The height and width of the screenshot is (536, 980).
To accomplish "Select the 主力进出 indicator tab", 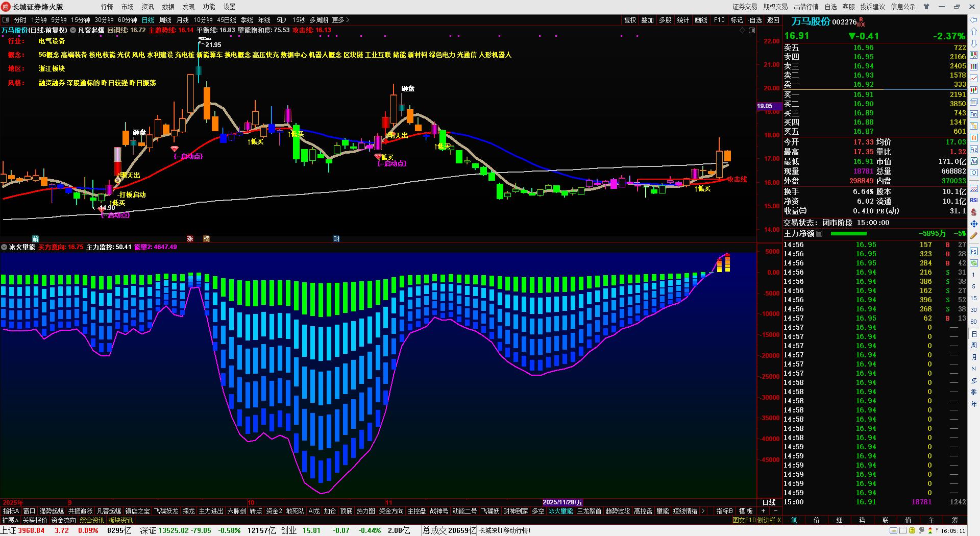I will (x=211, y=511).
